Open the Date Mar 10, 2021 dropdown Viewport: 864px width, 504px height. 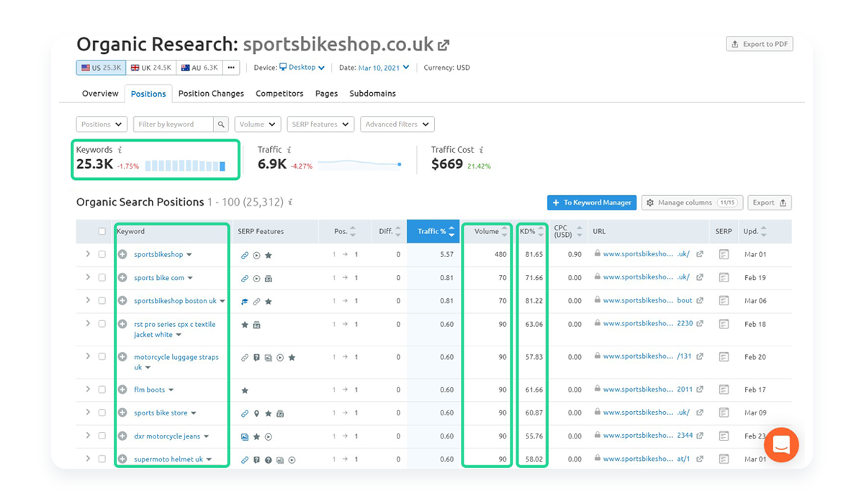pos(384,68)
